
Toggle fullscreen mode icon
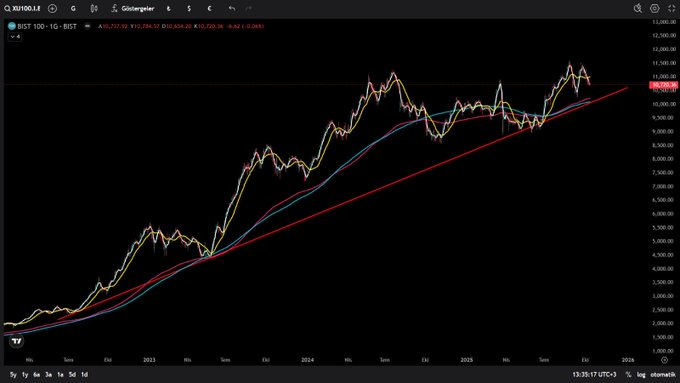pyautogui.click(x=671, y=8)
